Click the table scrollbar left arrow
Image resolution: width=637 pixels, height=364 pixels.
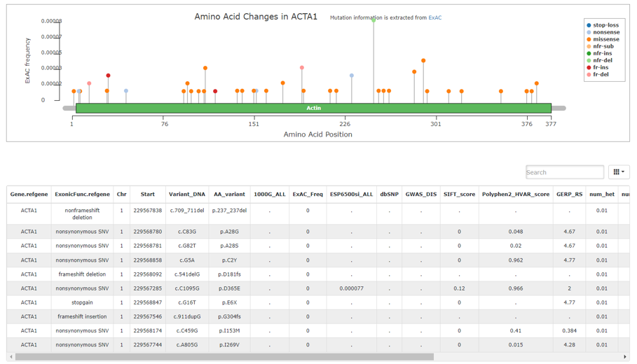click(11, 357)
